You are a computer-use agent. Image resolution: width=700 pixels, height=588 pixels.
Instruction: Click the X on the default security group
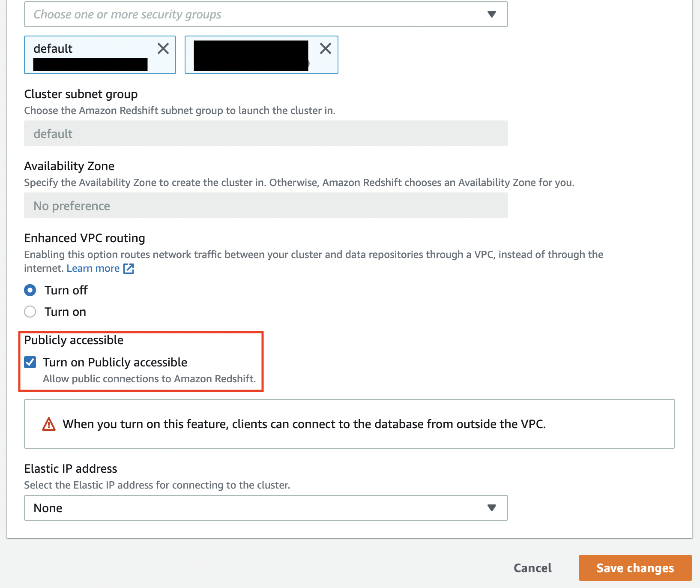tap(163, 48)
